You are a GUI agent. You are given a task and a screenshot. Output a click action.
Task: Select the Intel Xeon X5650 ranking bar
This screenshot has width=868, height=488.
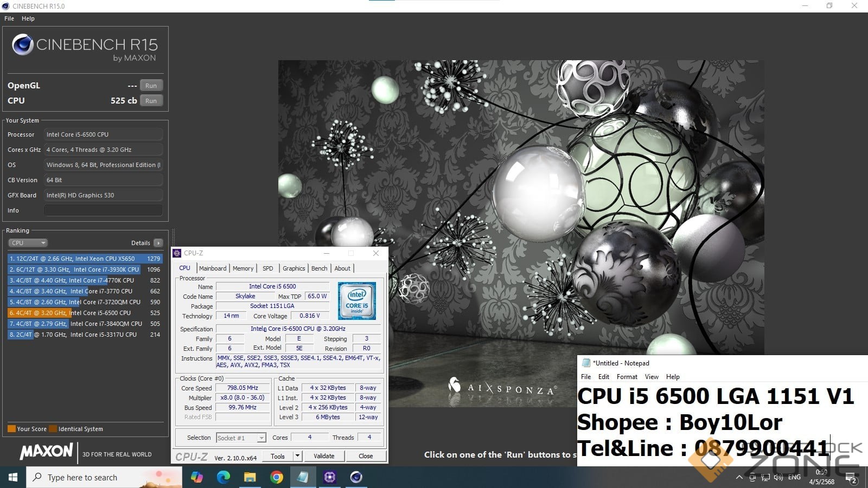(x=85, y=259)
